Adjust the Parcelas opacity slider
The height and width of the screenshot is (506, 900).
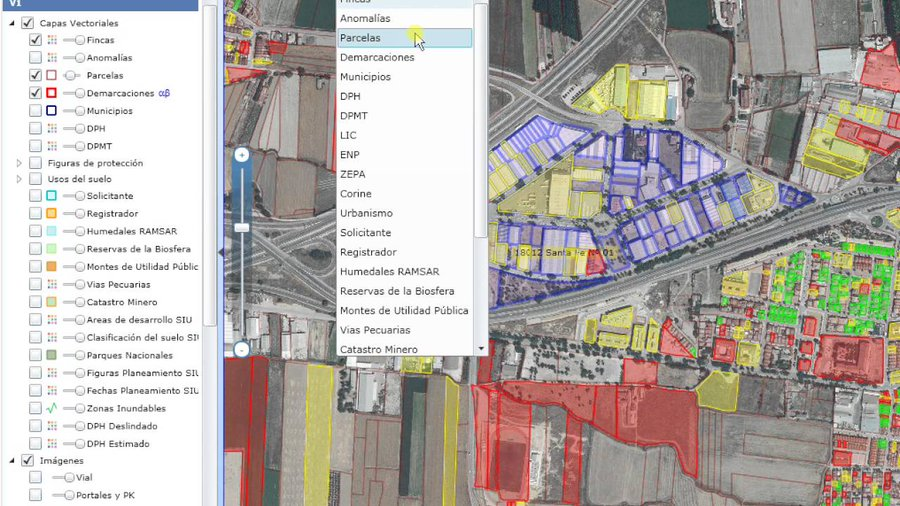click(73, 75)
